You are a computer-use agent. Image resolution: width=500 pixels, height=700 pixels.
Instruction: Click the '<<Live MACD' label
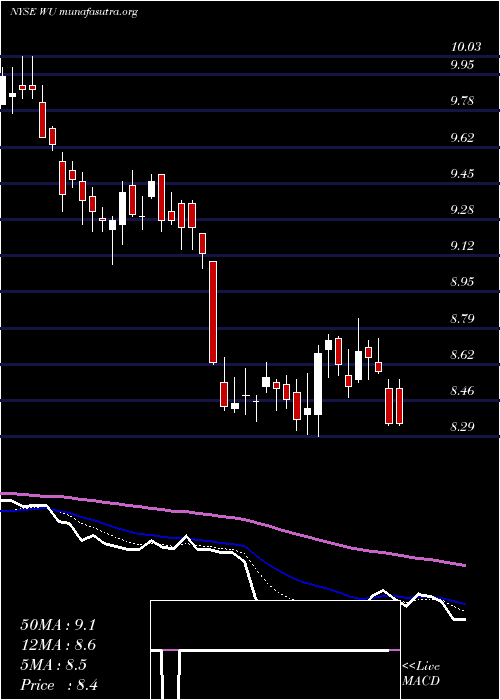pos(421,673)
